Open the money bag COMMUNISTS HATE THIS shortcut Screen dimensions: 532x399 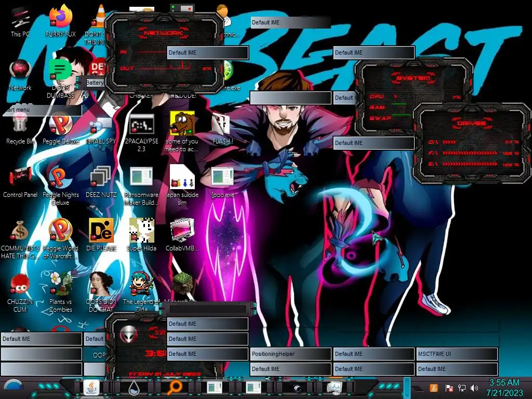tap(20, 239)
